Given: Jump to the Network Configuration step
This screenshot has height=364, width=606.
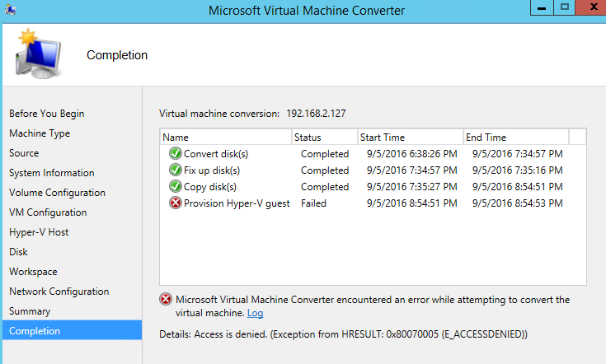Looking at the screenshot, I should [59, 292].
